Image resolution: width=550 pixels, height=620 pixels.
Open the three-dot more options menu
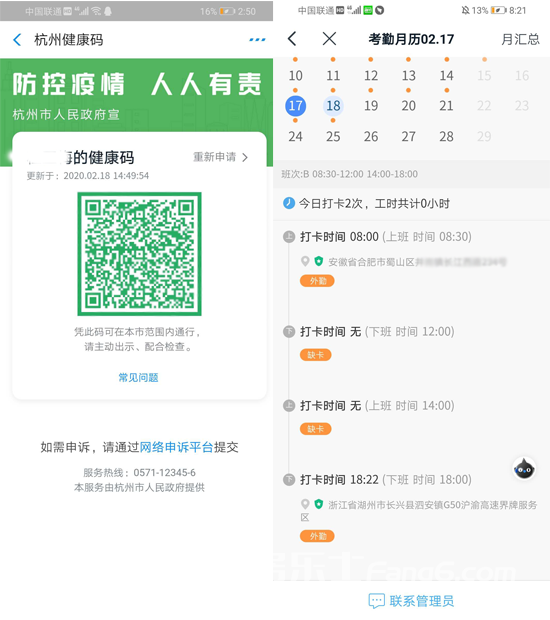click(257, 40)
